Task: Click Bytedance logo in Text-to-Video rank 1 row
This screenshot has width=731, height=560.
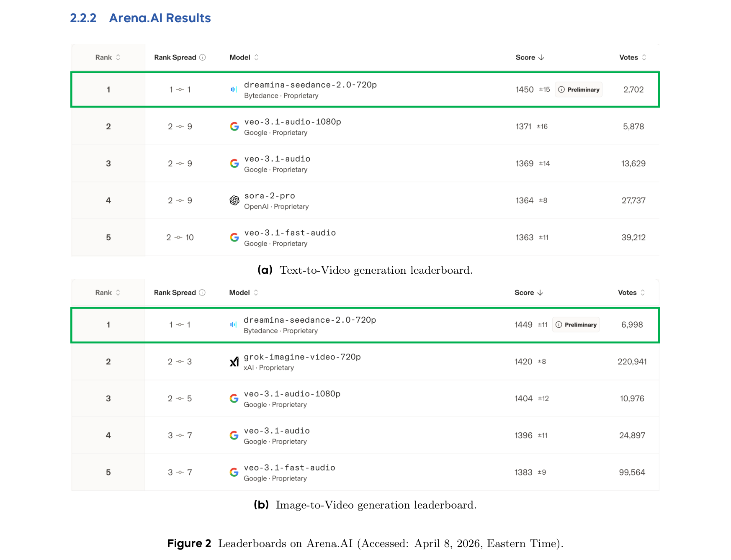Action: (x=234, y=90)
